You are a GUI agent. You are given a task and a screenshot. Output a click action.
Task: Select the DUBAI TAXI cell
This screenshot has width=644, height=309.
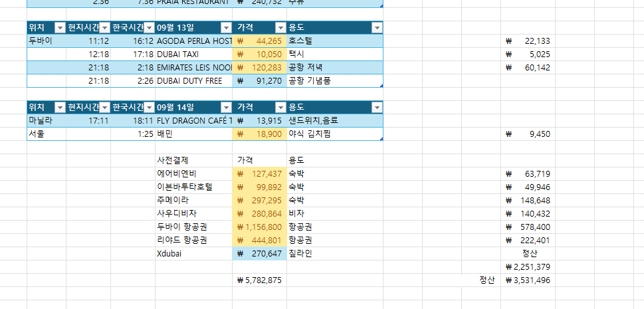pyautogui.click(x=193, y=54)
